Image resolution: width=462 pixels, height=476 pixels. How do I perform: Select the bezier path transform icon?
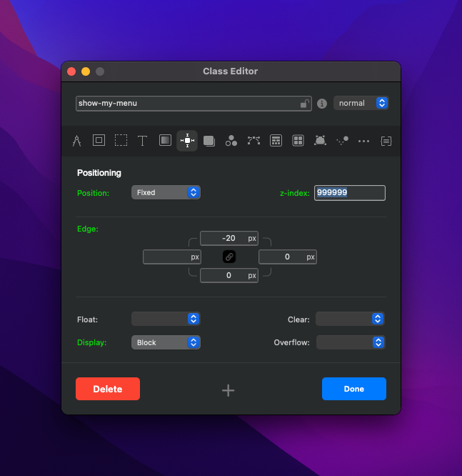click(253, 141)
